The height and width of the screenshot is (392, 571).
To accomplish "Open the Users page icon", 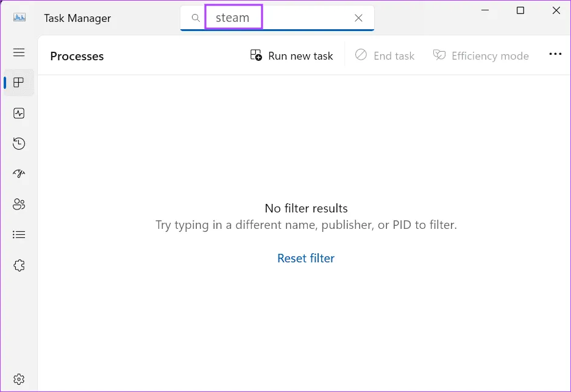I will coord(19,205).
